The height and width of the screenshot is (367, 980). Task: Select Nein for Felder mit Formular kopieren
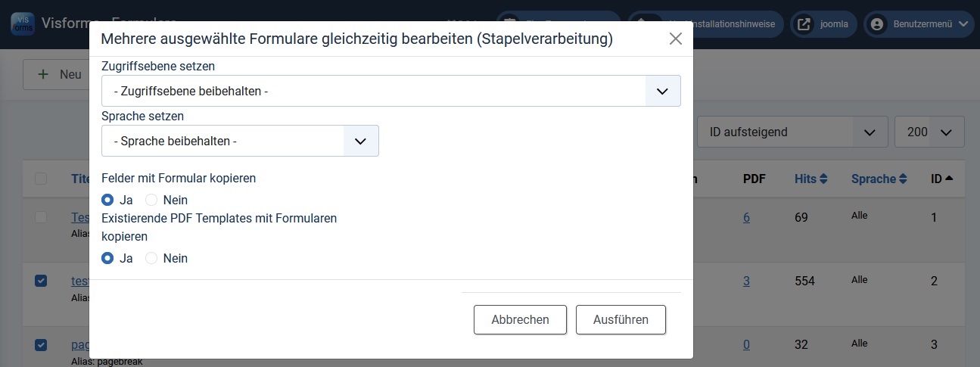tap(151, 200)
